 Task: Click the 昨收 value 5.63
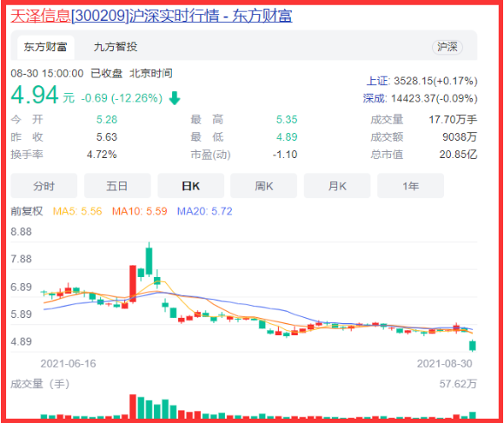coord(107,137)
